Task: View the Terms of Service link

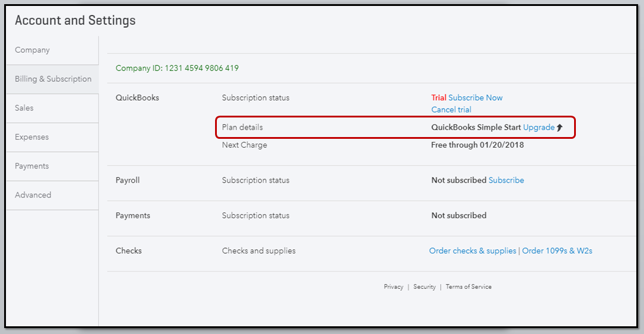Action: tap(468, 287)
